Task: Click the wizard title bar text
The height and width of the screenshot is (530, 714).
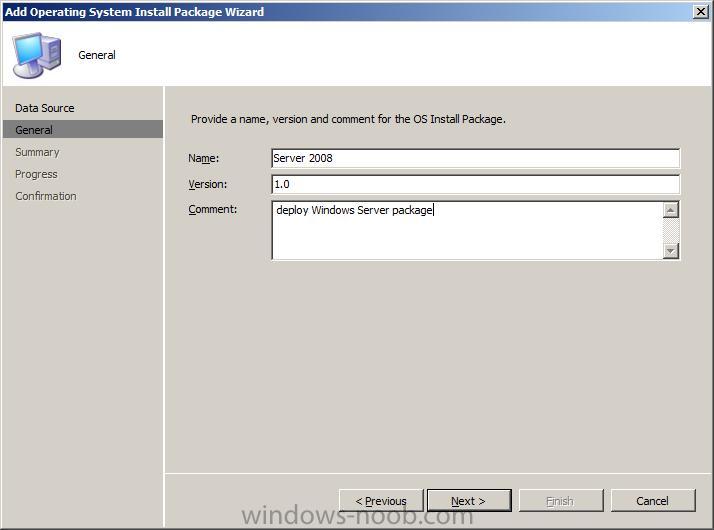Action: [134, 12]
